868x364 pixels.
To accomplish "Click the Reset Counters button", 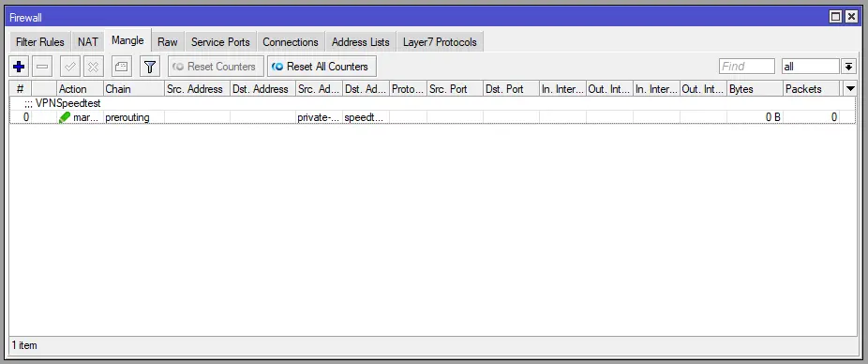I will click(216, 67).
